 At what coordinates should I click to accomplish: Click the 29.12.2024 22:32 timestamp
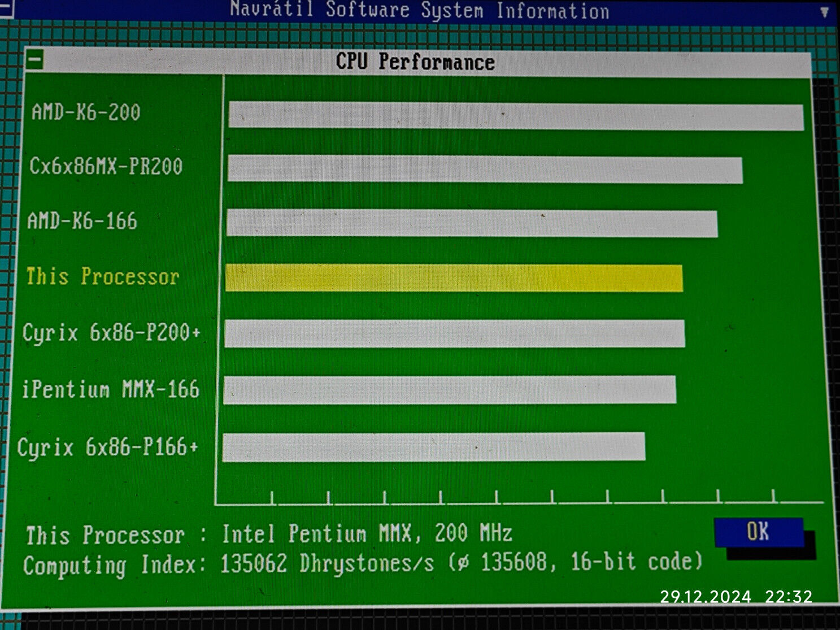click(736, 597)
